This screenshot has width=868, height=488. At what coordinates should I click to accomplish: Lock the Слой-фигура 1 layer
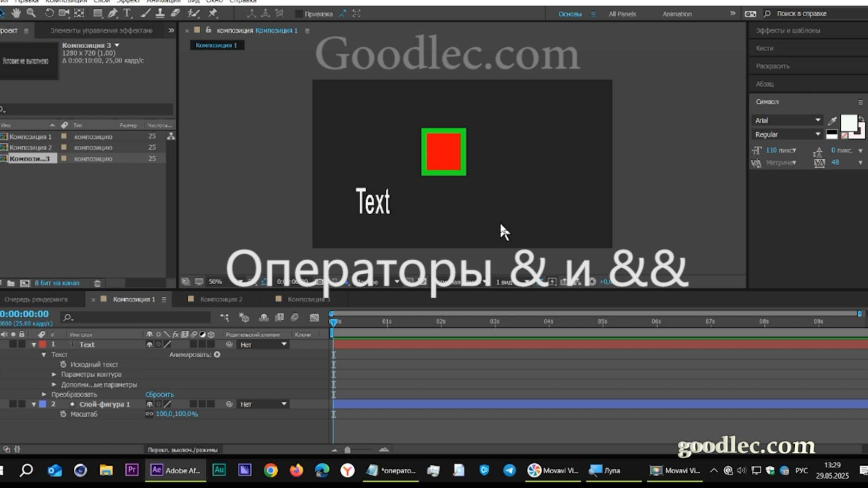click(x=21, y=403)
